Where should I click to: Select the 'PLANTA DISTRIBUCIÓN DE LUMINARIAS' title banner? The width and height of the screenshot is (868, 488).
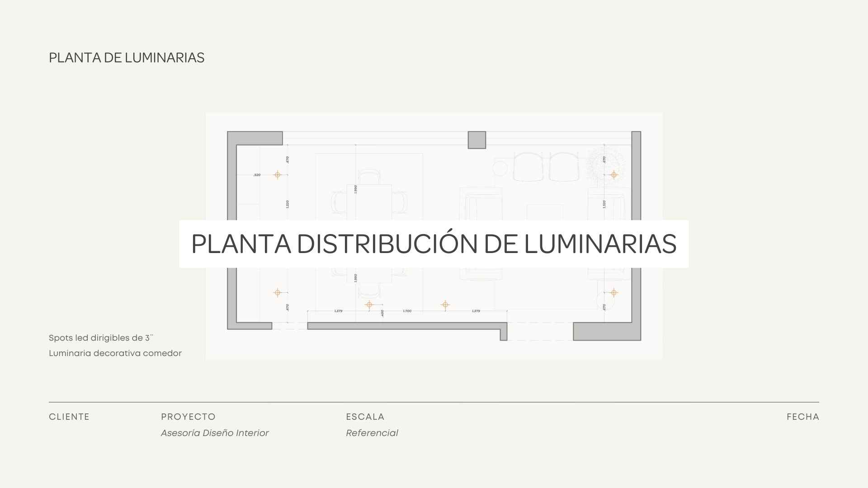pyautogui.click(x=434, y=244)
